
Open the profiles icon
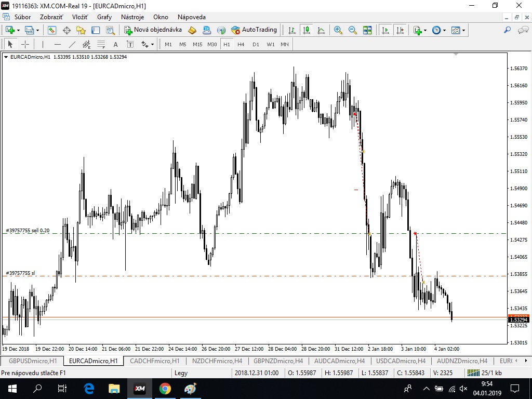[30, 30]
